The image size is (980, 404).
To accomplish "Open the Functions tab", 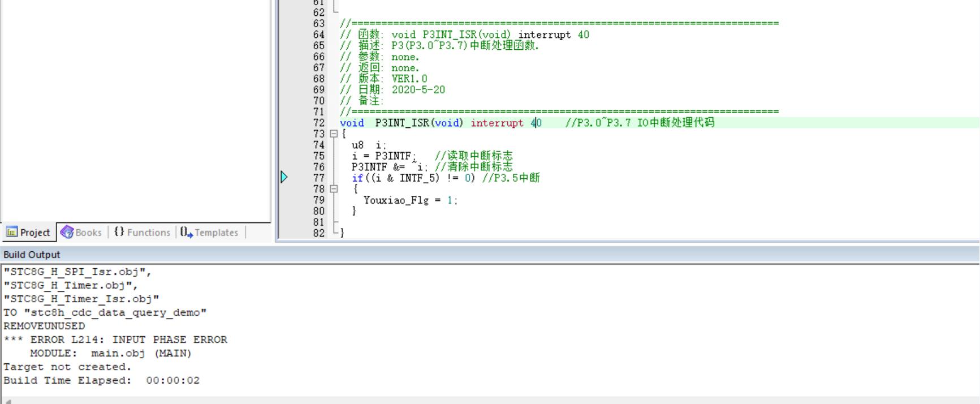I will click(x=143, y=233).
